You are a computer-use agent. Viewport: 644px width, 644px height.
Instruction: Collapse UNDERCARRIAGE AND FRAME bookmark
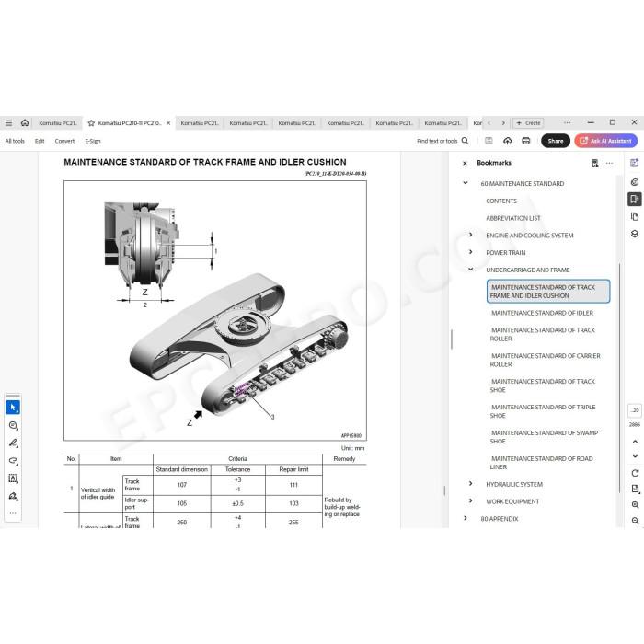(471, 270)
